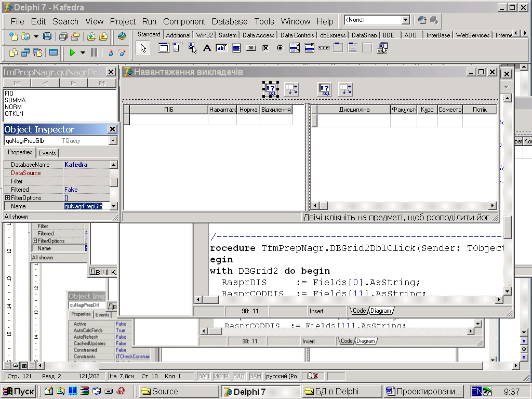
Task: Toggle ЗАМ indicator in Word status bar
Action: click(x=255, y=376)
